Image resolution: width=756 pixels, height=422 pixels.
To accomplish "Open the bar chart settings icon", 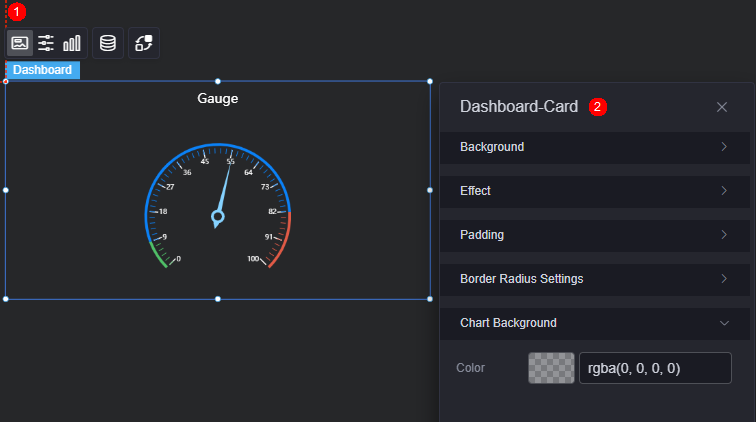I will 72,43.
